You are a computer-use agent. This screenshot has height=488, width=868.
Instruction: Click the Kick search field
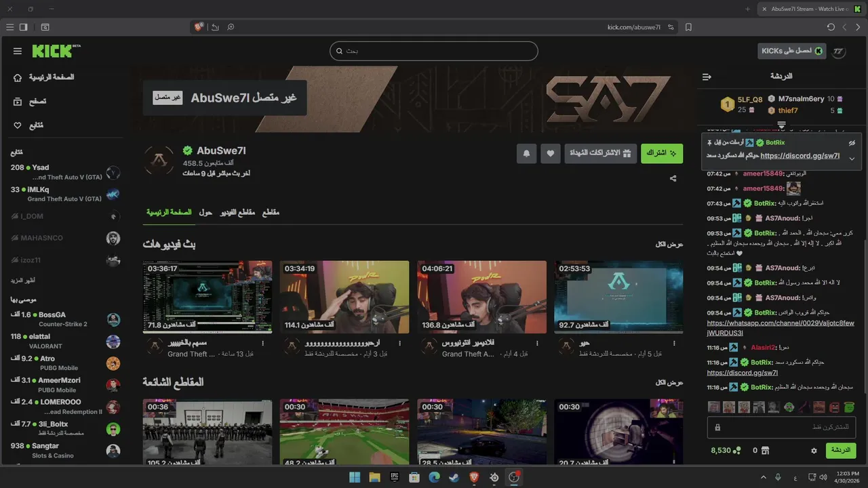tap(434, 51)
